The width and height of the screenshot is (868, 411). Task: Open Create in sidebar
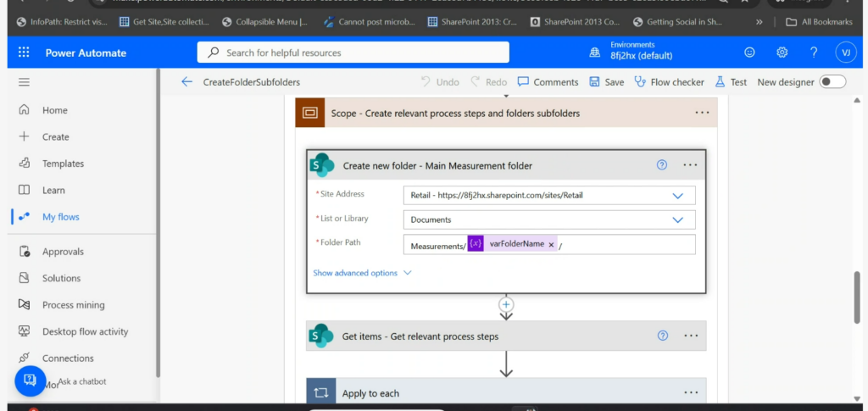55,136
